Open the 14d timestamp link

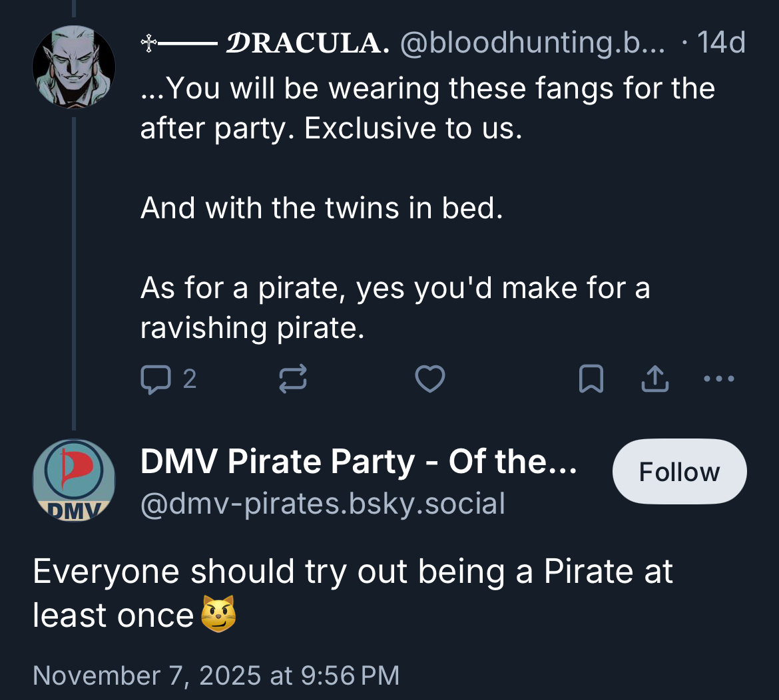click(721, 44)
